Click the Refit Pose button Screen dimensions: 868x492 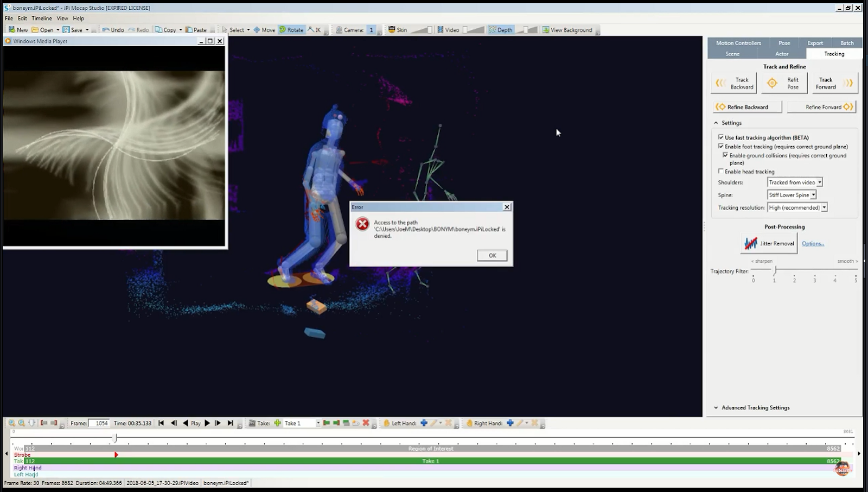pos(784,83)
